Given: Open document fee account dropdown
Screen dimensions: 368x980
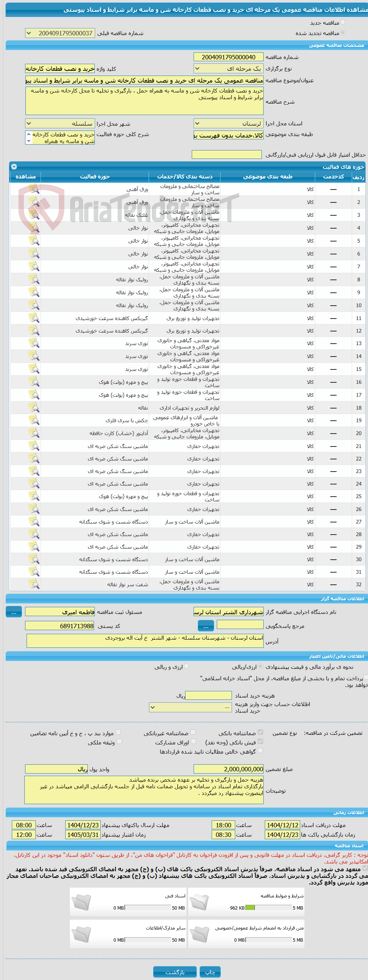Looking at the screenshot, I should click(x=190, y=708).
